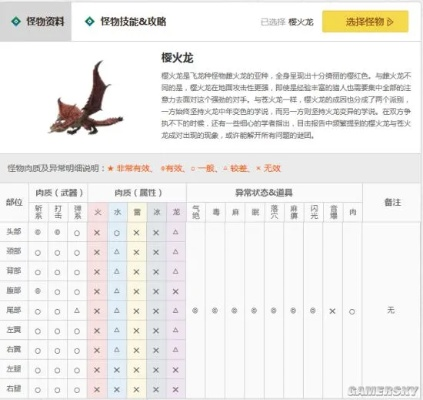The image size is (423, 400).
Task: Click the ○一般 legend entry
Action: click(x=204, y=168)
